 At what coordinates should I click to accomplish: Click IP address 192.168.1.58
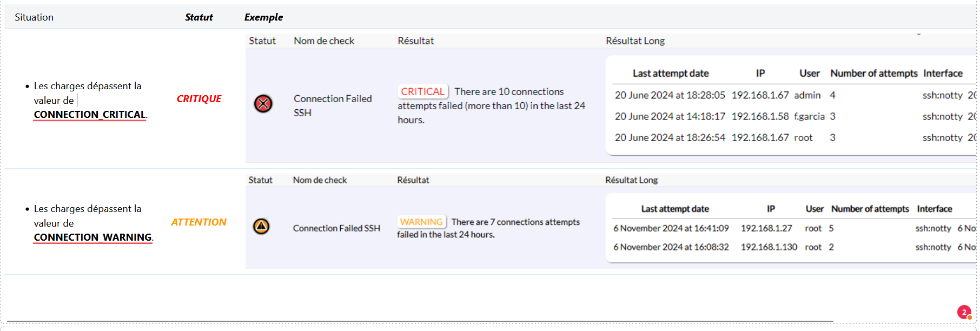pyautogui.click(x=760, y=116)
